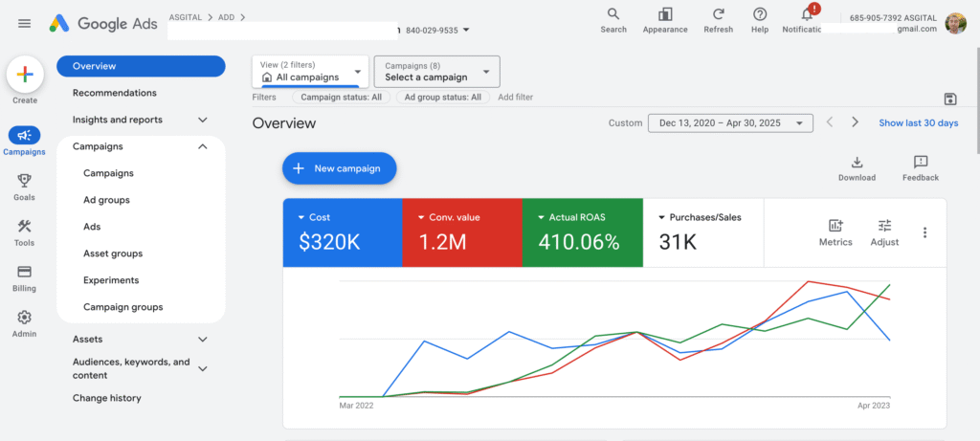Click the New campaign button
The height and width of the screenshot is (441, 980).
click(x=339, y=168)
